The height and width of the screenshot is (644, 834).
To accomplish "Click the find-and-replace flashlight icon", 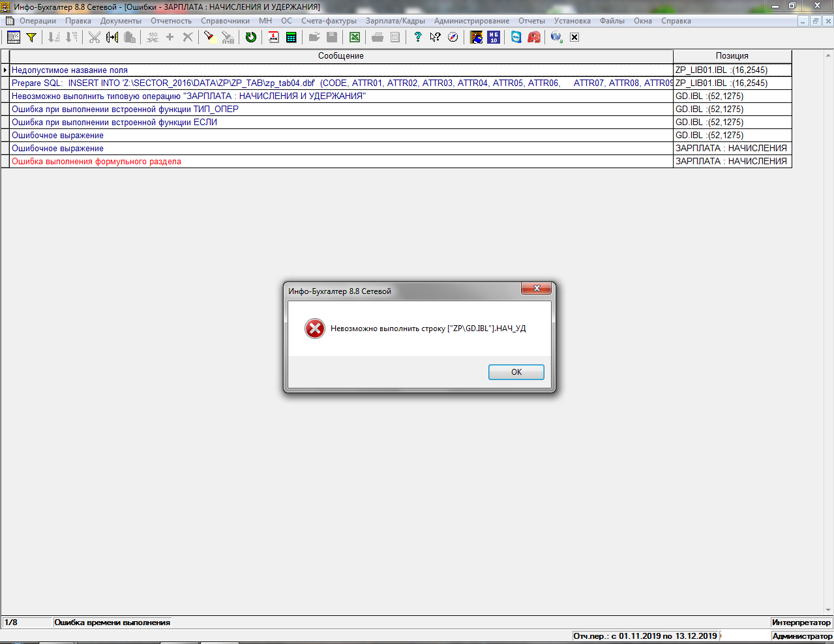I will pyautogui.click(x=227, y=37).
